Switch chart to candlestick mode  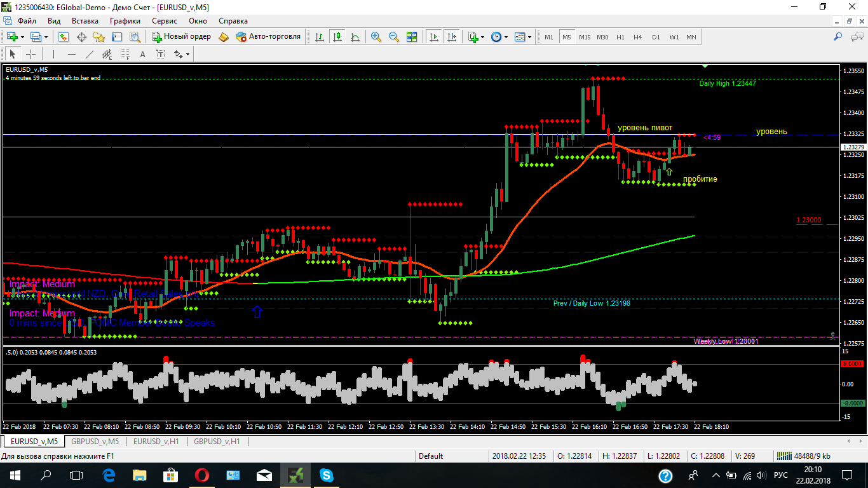pyautogui.click(x=336, y=37)
